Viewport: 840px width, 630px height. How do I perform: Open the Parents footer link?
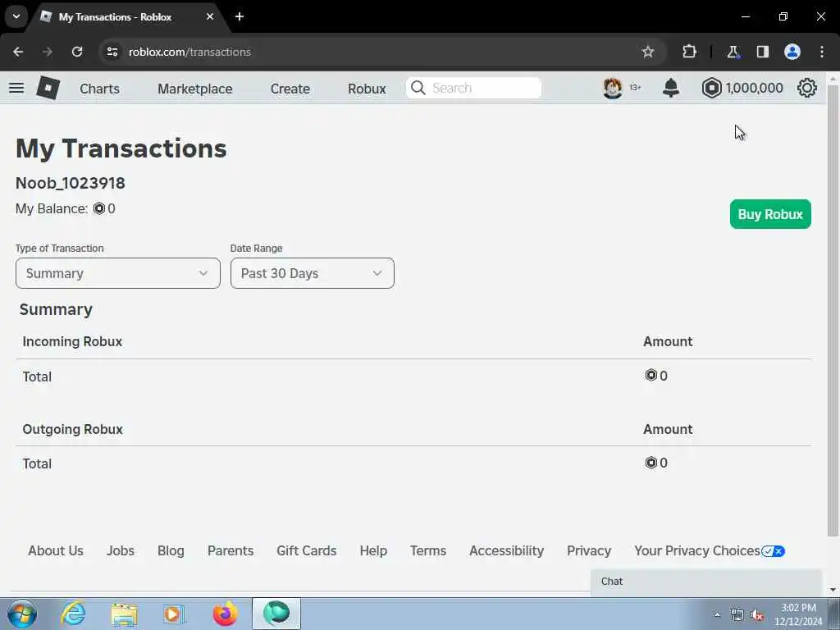click(231, 550)
